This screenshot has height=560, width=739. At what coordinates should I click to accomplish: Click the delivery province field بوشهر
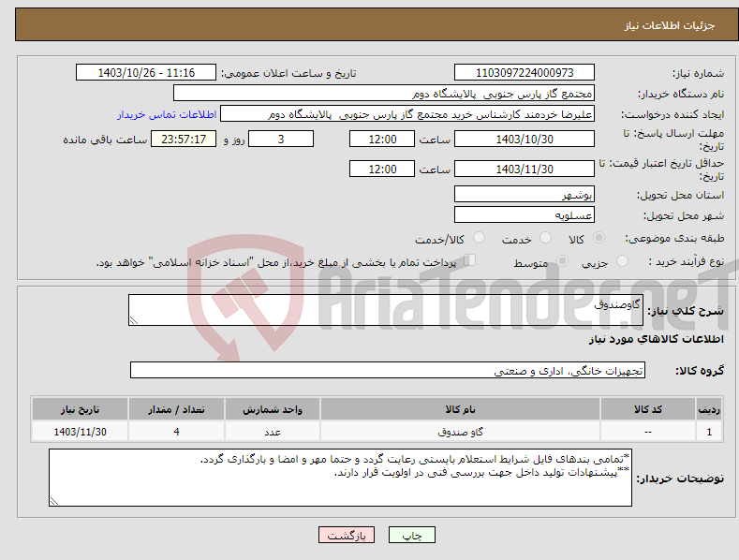click(525, 194)
